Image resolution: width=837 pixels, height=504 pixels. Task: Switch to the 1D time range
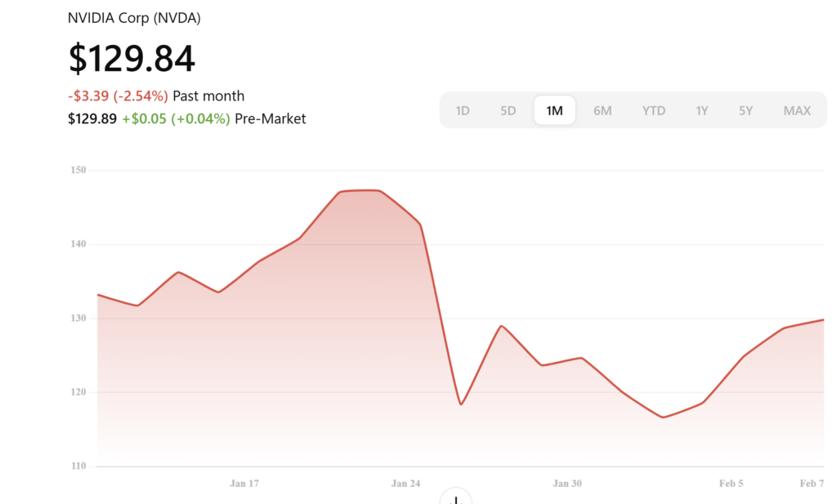coord(463,111)
